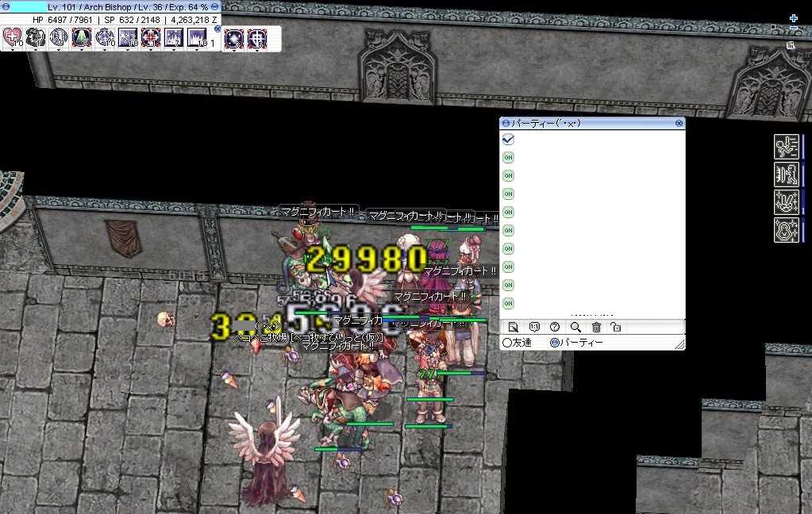Screen dimensions: 812x514
Task: Cast the red cross circular skill icon
Action: (151, 38)
